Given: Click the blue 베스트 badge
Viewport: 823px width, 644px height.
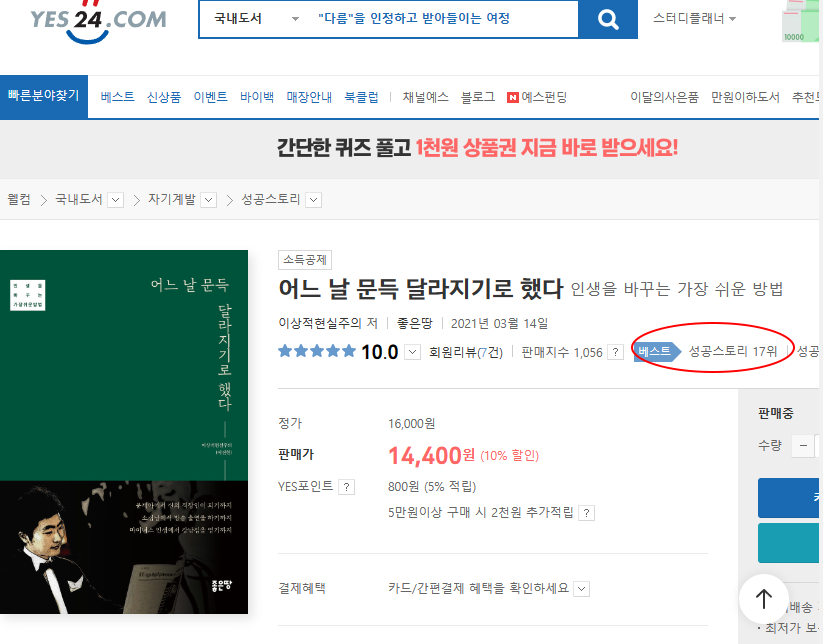Looking at the screenshot, I should click(656, 351).
